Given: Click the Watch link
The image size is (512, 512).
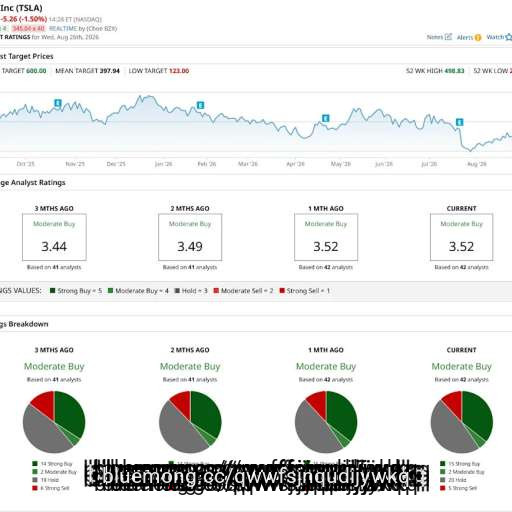Looking at the screenshot, I should pyautogui.click(x=495, y=37).
